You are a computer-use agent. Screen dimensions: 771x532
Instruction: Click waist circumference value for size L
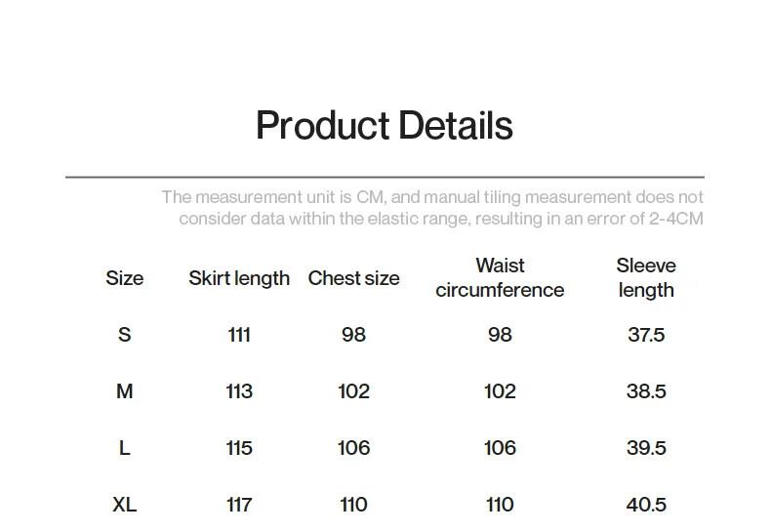tap(500, 448)
